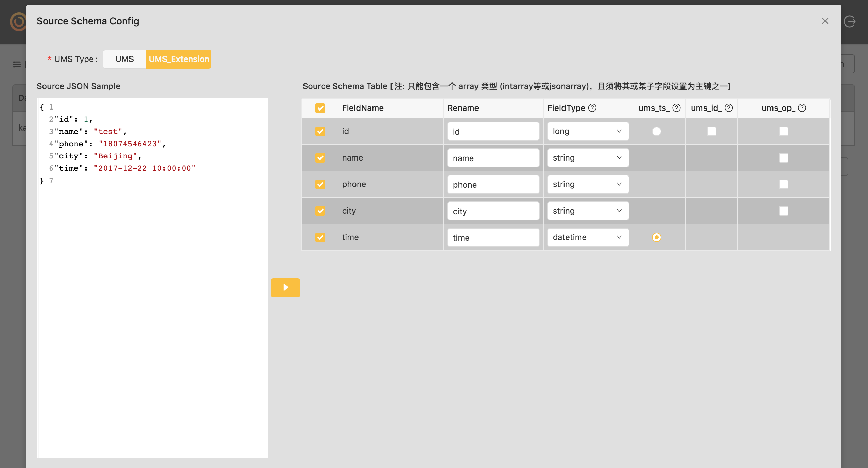
Task: Select ums_ts_ radio button for id row
Action: point(656,131)
